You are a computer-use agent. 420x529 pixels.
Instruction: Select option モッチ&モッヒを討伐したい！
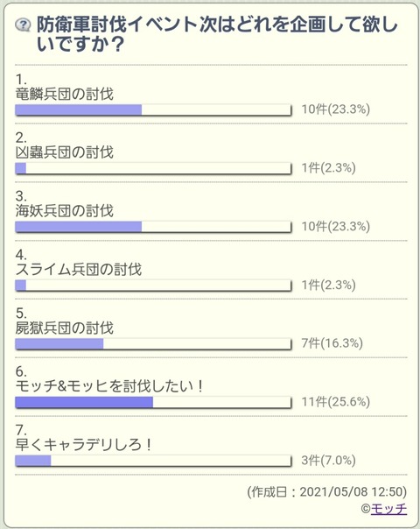point(110,386)
